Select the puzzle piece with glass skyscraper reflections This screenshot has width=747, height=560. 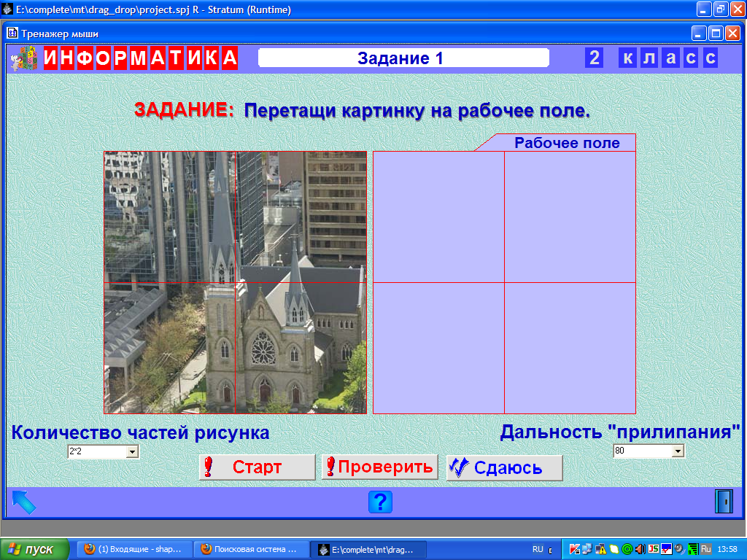[169, 217]
